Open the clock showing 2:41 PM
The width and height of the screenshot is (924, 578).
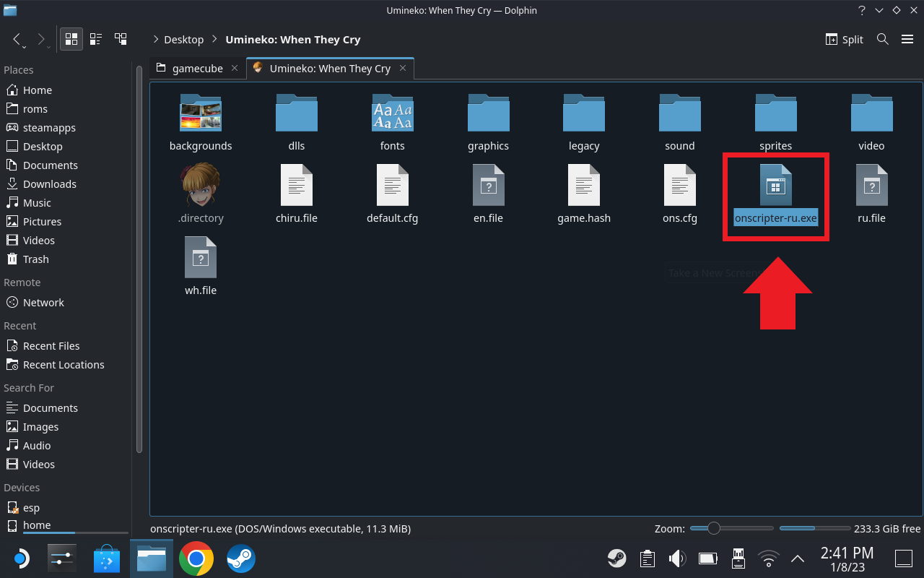[x=847, y=558]
